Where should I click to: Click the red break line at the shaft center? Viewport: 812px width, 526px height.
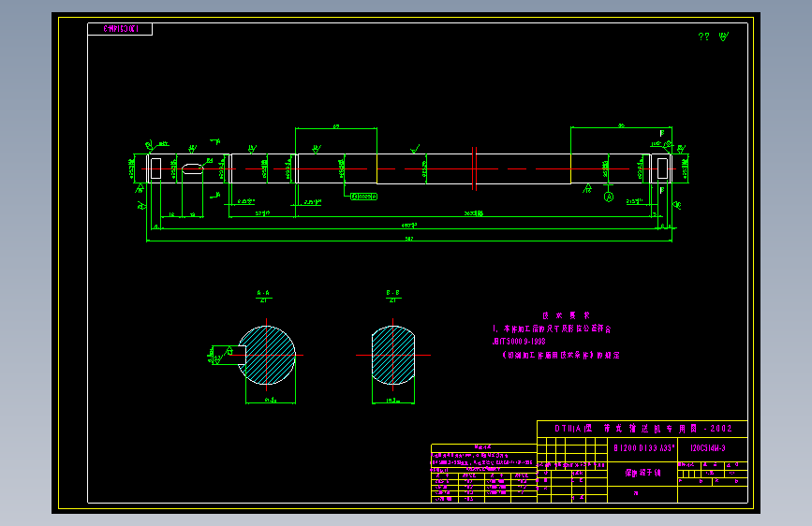474,168
